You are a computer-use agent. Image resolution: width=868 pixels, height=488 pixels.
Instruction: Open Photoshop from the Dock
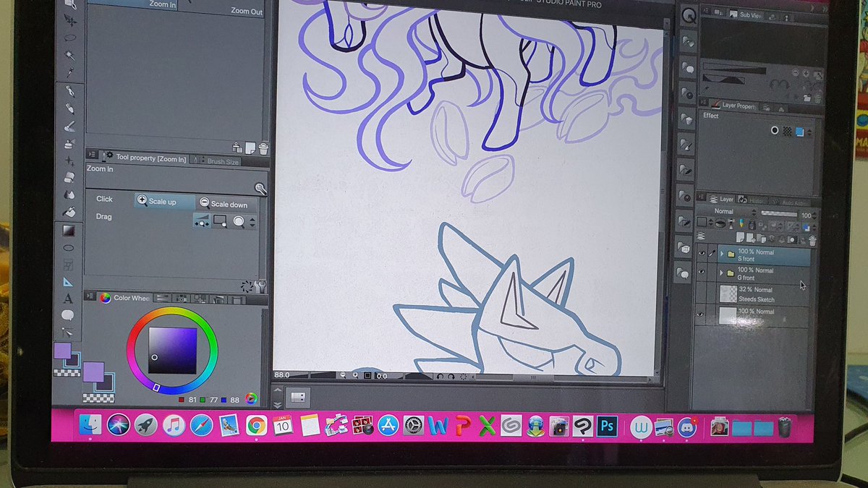tap(607, 426)
